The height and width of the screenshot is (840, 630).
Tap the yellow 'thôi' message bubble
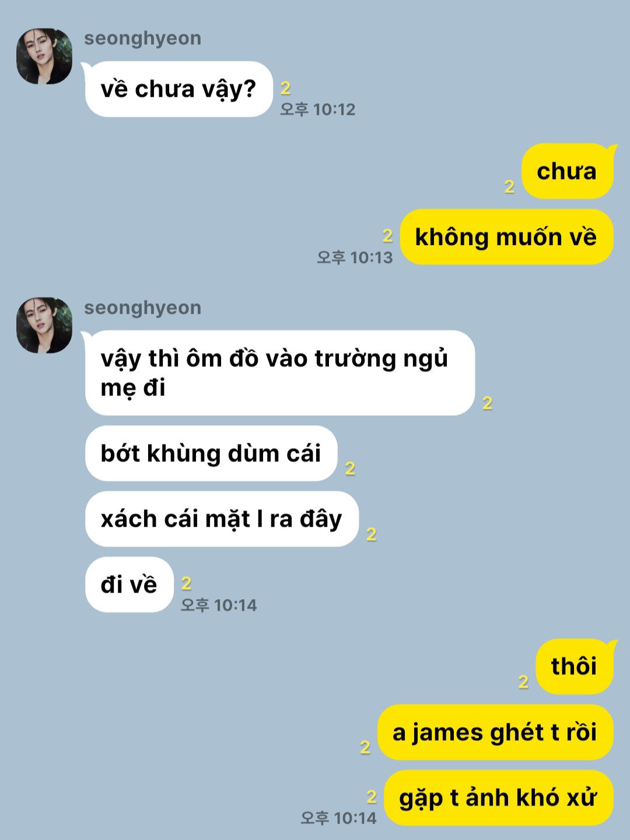(x=575, y=666)
